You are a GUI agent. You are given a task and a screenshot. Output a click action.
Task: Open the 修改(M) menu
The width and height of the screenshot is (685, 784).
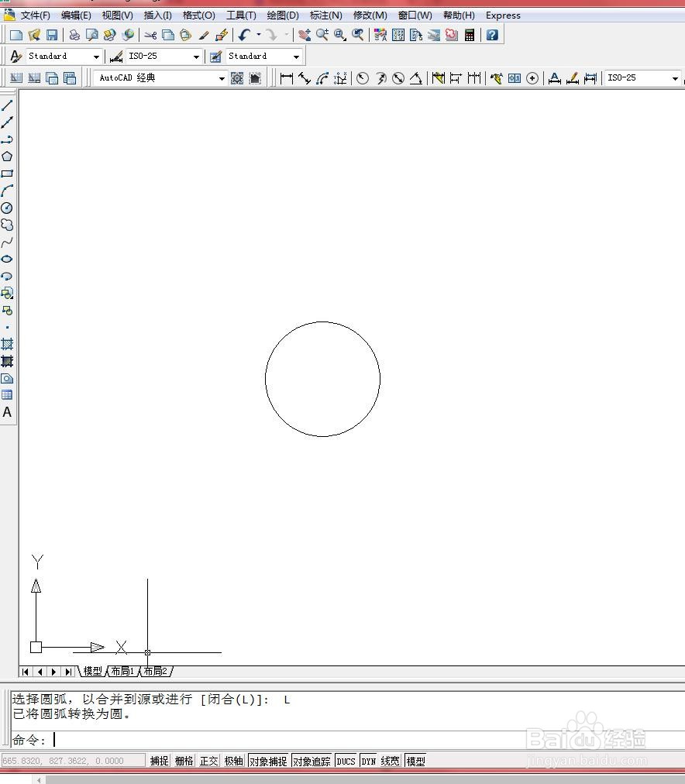point(370,15)
